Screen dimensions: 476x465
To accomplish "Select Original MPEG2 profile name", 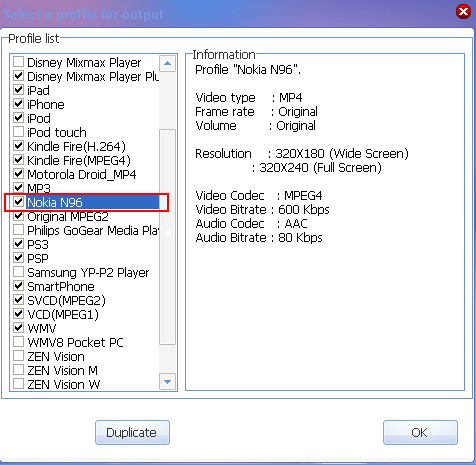I will pyautogui.click(x=68, y=217).
